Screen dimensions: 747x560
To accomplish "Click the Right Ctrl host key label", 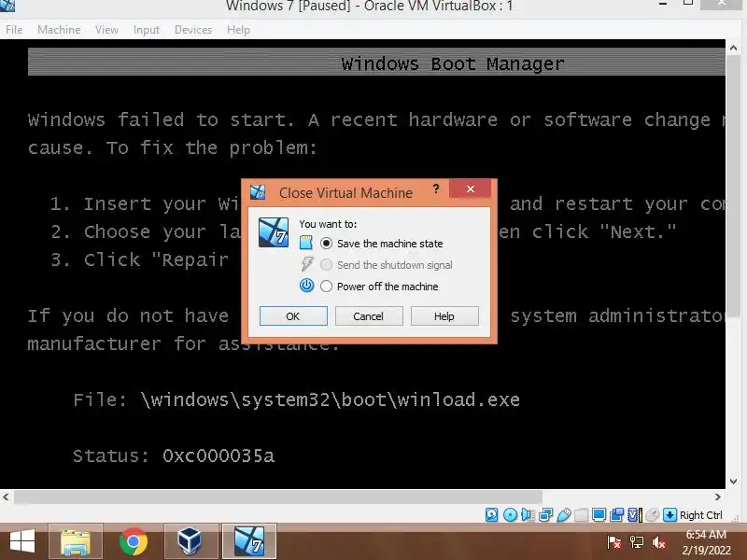I will coord(701,515).
